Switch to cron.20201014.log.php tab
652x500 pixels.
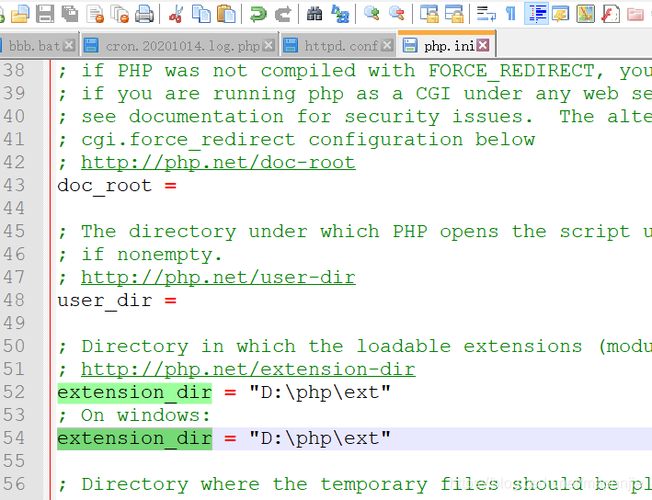pos(179,46)
